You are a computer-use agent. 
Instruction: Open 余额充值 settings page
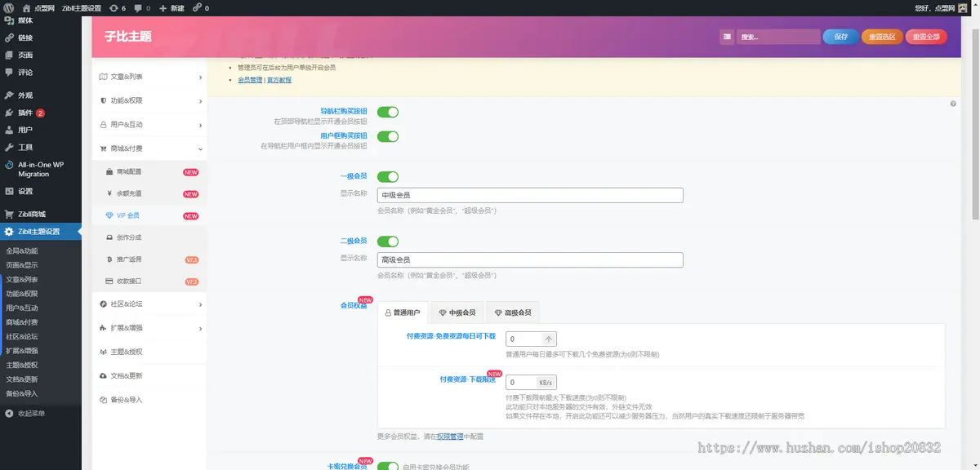(x=149, y=193)
